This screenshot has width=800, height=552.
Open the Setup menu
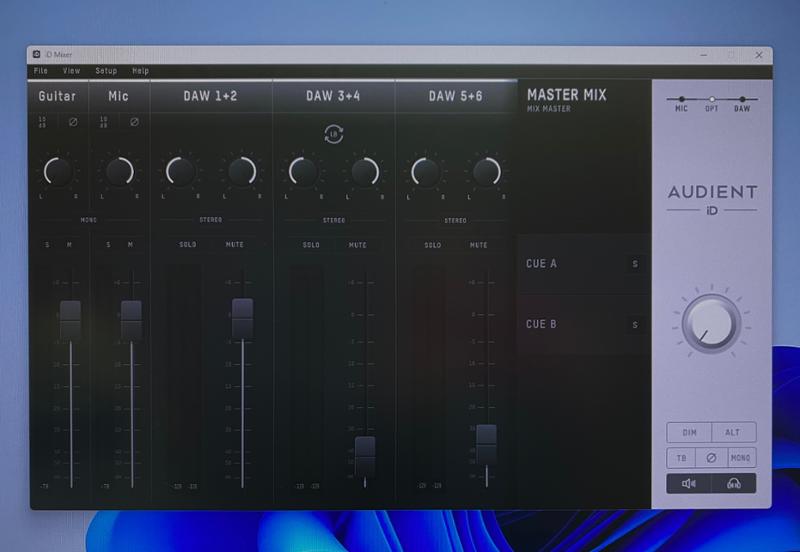point(106,71)
